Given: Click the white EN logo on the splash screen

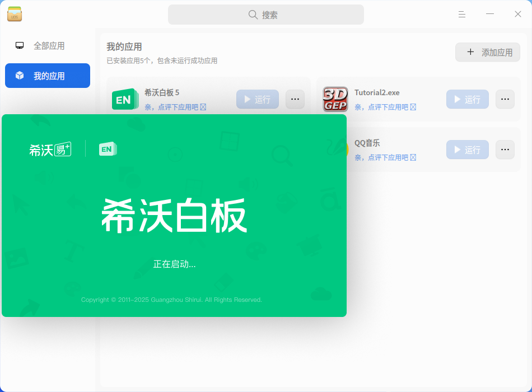Looking at the screenshot, I should tap(108, 149).
